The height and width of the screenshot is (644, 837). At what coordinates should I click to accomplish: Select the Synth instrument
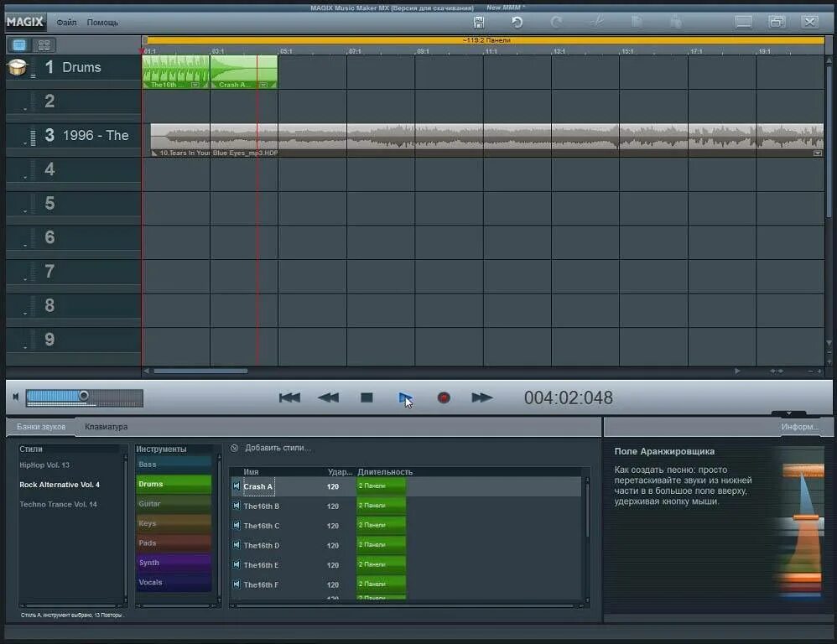pos(174,563)
